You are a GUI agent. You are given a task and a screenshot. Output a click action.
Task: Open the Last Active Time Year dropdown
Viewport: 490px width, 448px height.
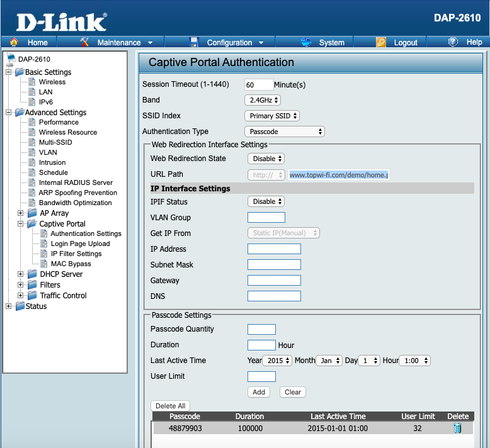coord(277,361)
